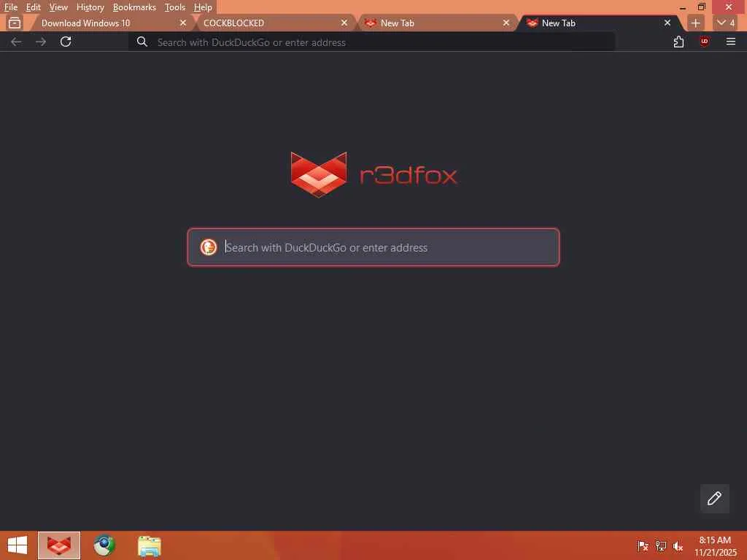Launch the globe browser taskbar icon

pyautogui.click(x=104, y=545)
